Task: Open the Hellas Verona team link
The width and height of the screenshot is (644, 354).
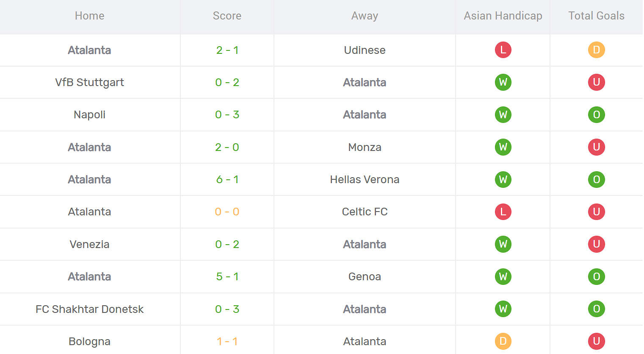Action: click(365, 179)
